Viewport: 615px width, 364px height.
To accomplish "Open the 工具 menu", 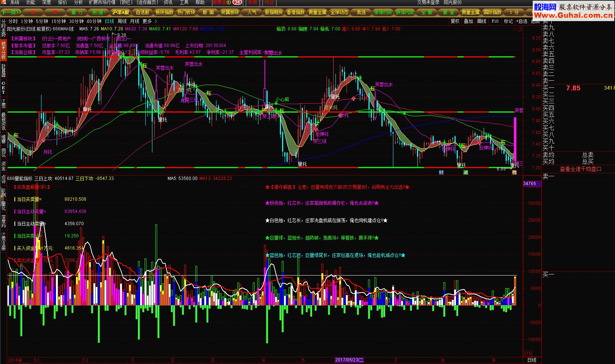I will tap(184, 2).
